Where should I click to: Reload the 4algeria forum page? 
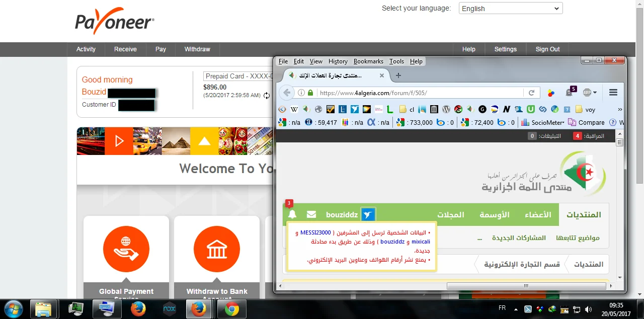(x=531, y=93)
